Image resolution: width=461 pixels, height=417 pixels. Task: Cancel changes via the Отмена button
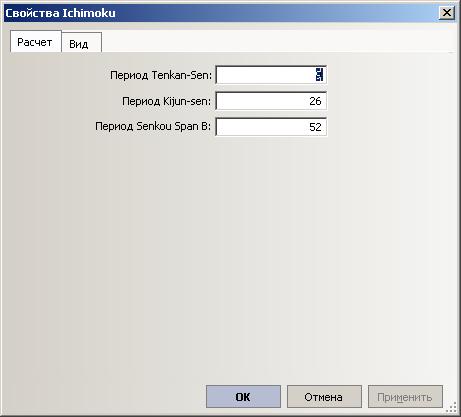tap(324, 397)
